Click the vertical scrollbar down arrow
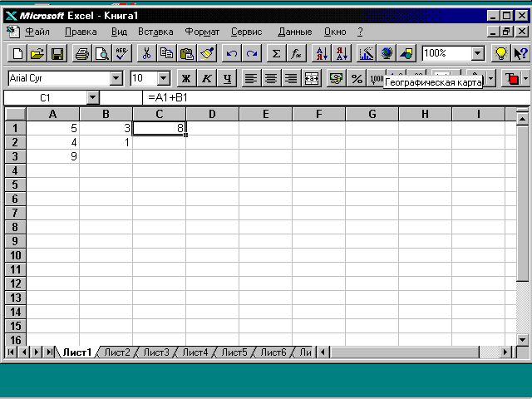The width and height of the screenshot is (532, 399). (x=523, y=339)
